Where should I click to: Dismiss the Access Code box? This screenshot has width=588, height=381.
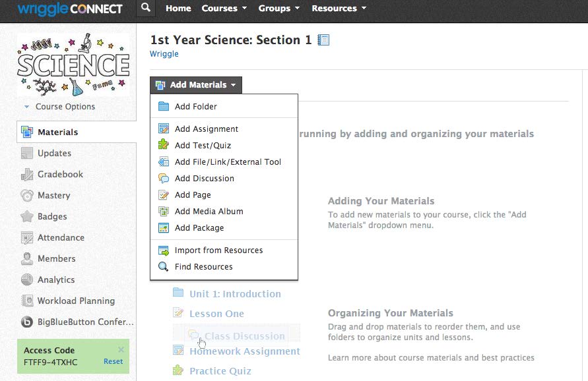click(x=121, y=350)
